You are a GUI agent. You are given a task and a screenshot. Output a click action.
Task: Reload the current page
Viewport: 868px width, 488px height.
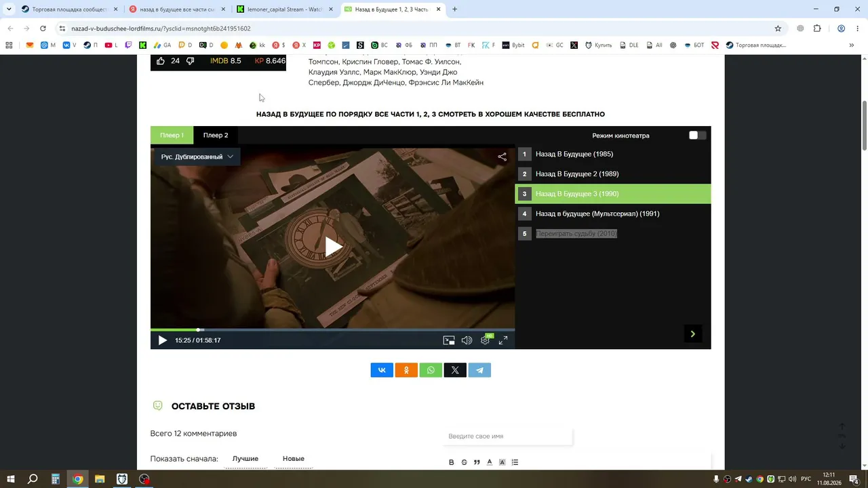43,28
